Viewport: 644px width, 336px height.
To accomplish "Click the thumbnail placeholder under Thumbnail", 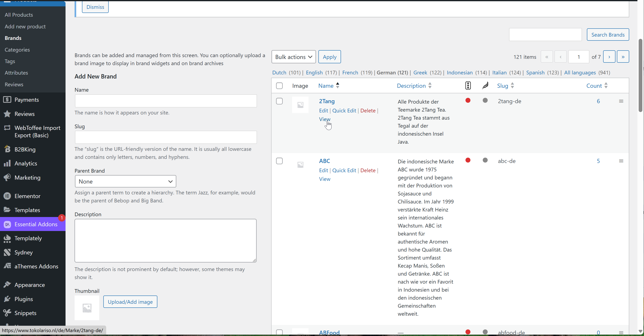I will click(x=87, y=308).
